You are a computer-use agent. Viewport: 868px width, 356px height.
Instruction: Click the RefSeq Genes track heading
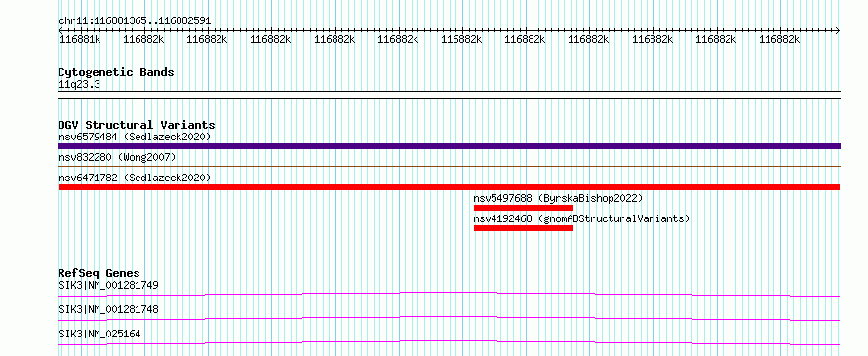click(x=99, y=273)
